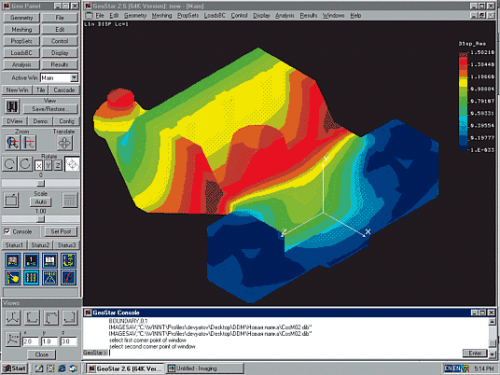500x375 pixels.
Task: Click the counterclockwise rotate icon
Action: 10,164
